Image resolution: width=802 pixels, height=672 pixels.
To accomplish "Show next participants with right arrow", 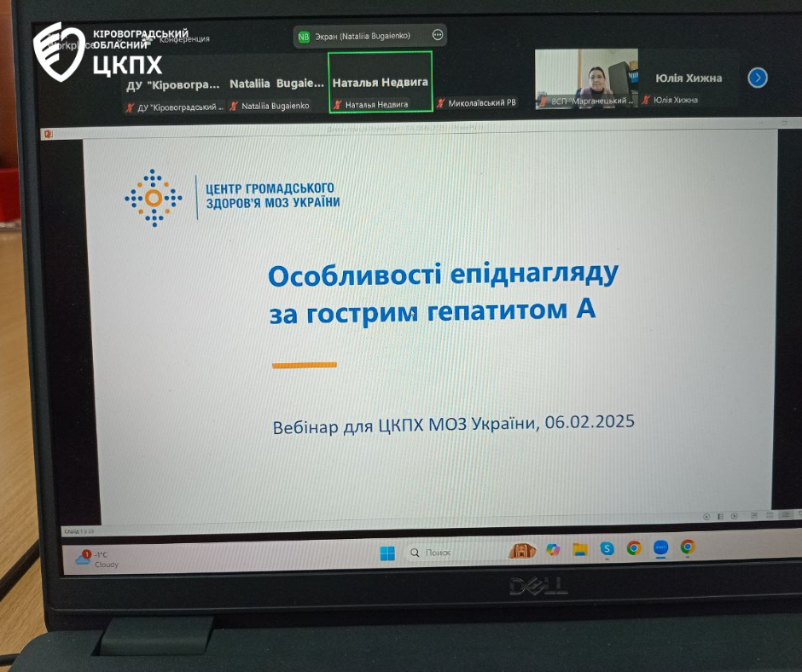I will point(757,78).
